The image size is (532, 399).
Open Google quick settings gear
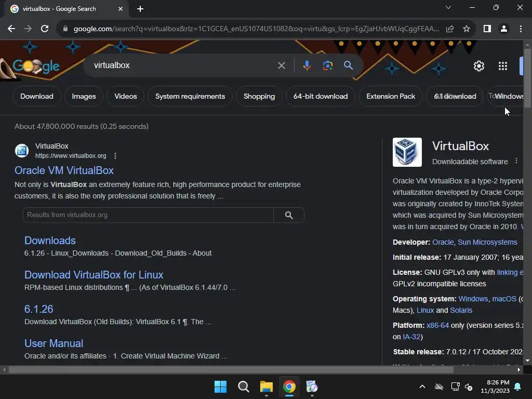pos(478,66)
